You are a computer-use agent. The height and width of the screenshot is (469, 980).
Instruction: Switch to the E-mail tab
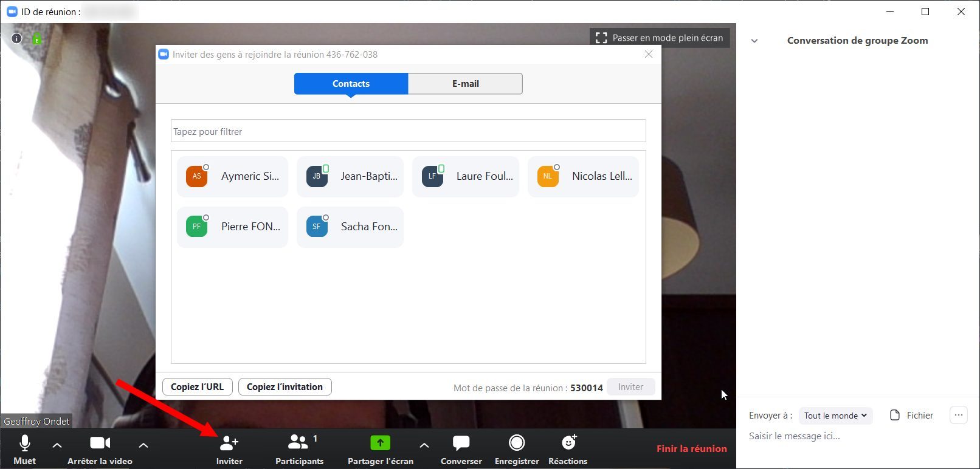[465, 84]
